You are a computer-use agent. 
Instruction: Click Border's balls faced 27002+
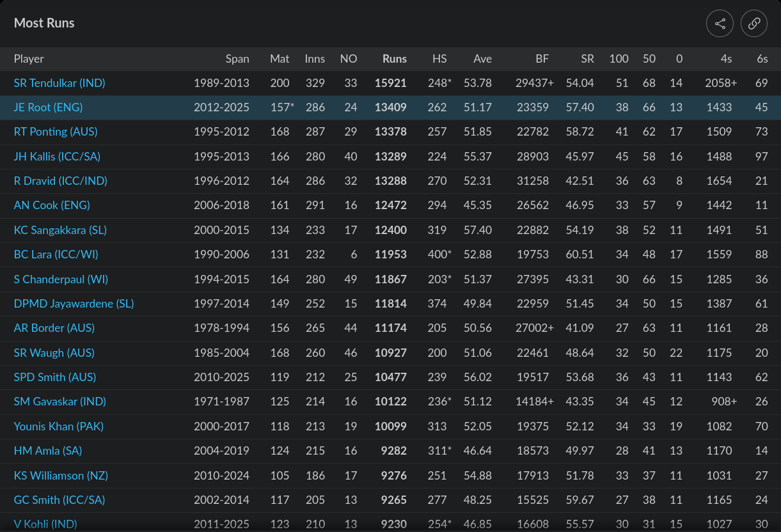535,328
